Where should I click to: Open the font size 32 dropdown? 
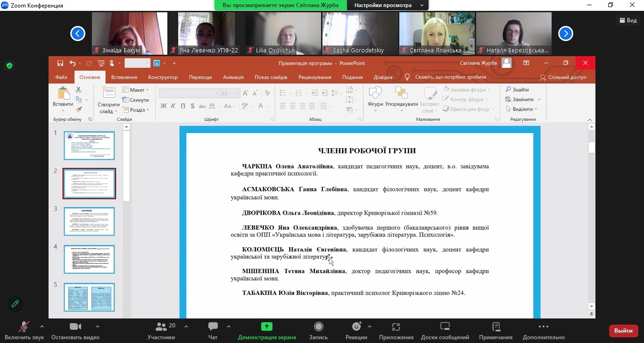(238, 93)
